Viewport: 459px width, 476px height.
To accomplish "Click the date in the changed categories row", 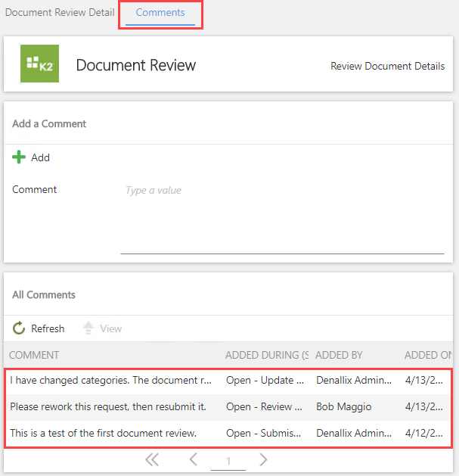I will click(x=423, y=380).
